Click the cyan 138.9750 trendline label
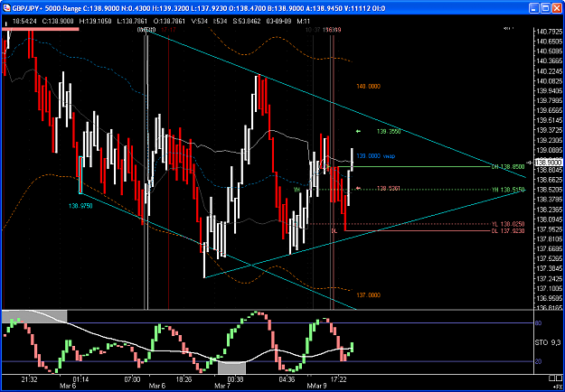Screen dimensions: 565x392 [80, 206]
